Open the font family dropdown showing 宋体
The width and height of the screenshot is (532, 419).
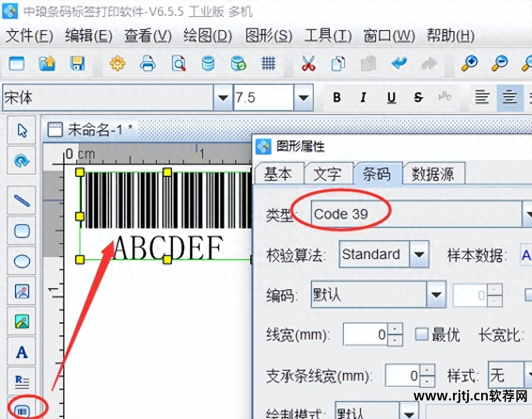coord(222,98)
